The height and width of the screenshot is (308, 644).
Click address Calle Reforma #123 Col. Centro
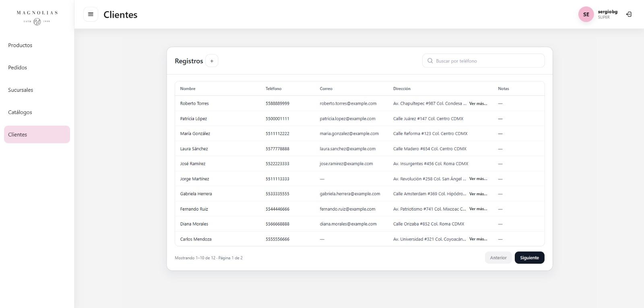pos(430,134)
